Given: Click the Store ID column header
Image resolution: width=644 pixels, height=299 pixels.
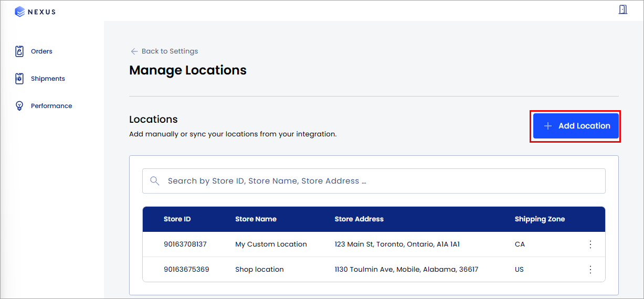Looking at the screenshot, I should click(177, 219).
